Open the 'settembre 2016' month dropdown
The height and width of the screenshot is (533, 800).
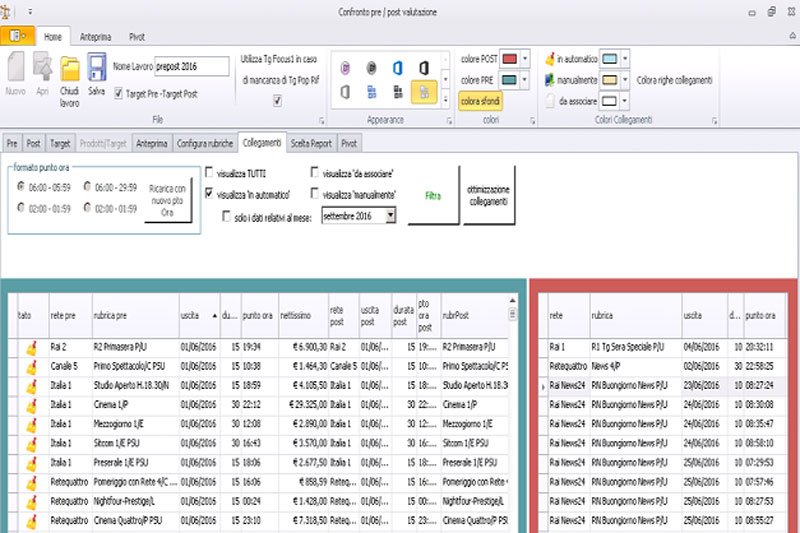(390, 215)
